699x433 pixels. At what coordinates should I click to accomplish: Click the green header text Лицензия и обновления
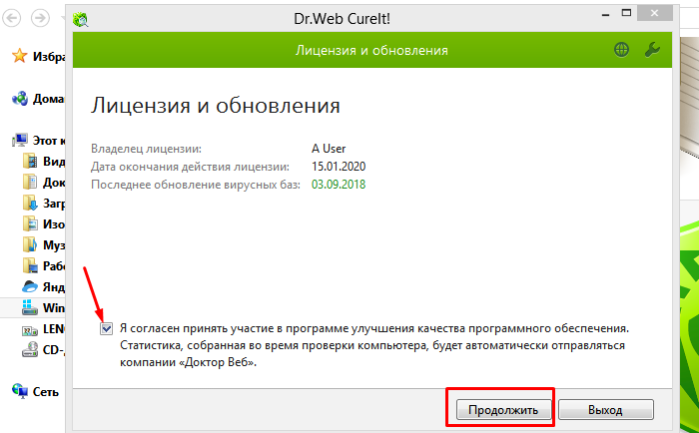pos(371,50)
